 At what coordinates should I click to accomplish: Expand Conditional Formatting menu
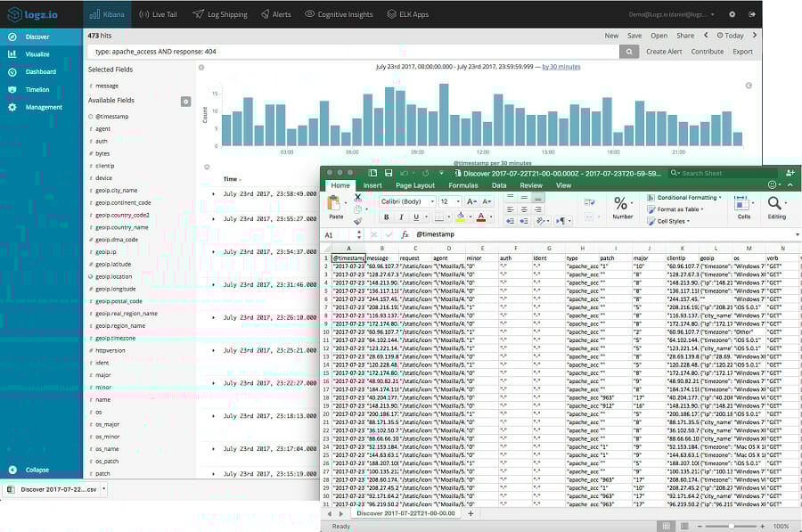(x=684, y=198)
